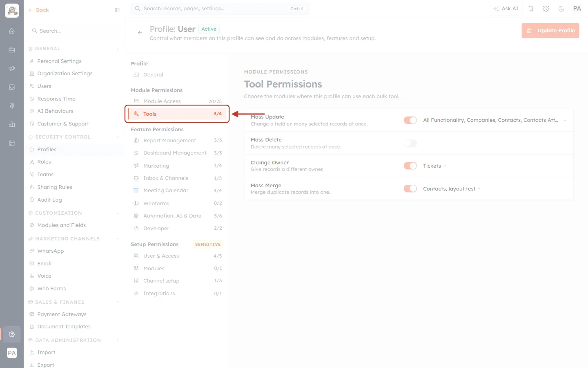Collapse the CUSTOMIZATION sidebar section
The height and width of the screenshot is (368, 588).
tap(118, 213)
